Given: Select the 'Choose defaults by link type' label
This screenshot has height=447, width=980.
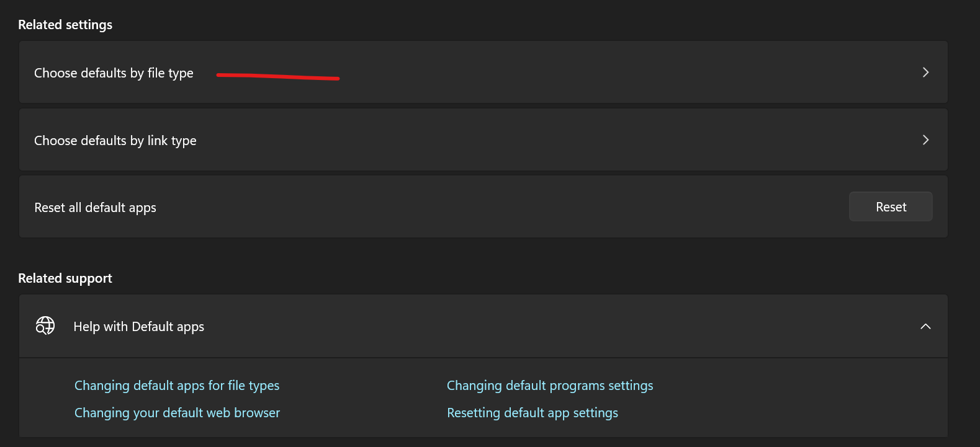Looking at the screenshot, I should 115,141.
